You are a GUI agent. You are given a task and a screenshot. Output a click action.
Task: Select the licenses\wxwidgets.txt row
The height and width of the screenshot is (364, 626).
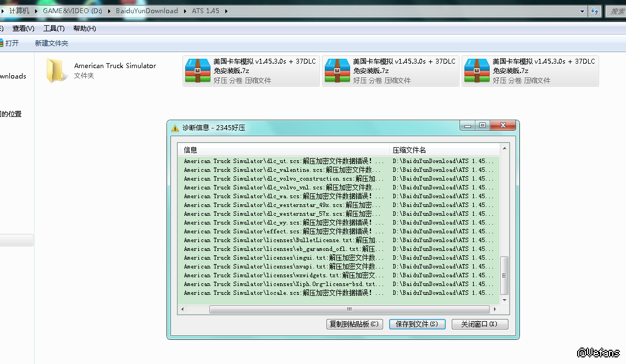point(339,275)
